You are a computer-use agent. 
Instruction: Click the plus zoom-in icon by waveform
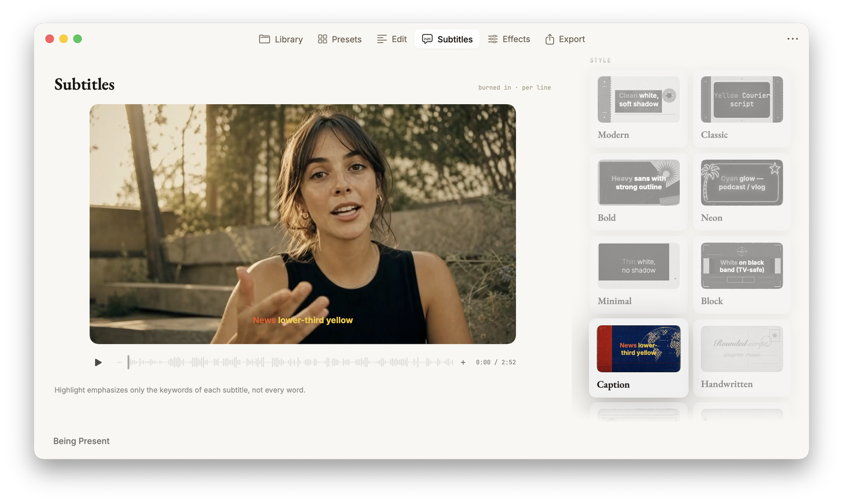[463, 362]
